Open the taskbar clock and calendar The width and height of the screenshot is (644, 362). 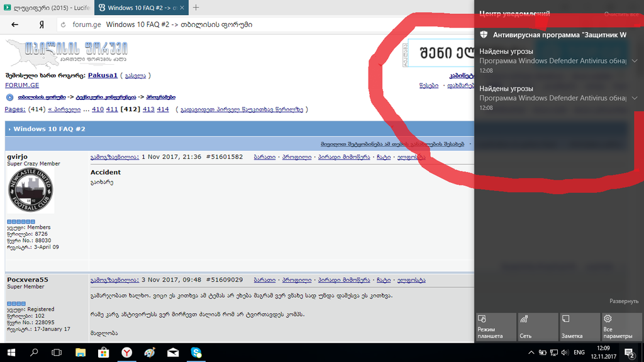603,352
